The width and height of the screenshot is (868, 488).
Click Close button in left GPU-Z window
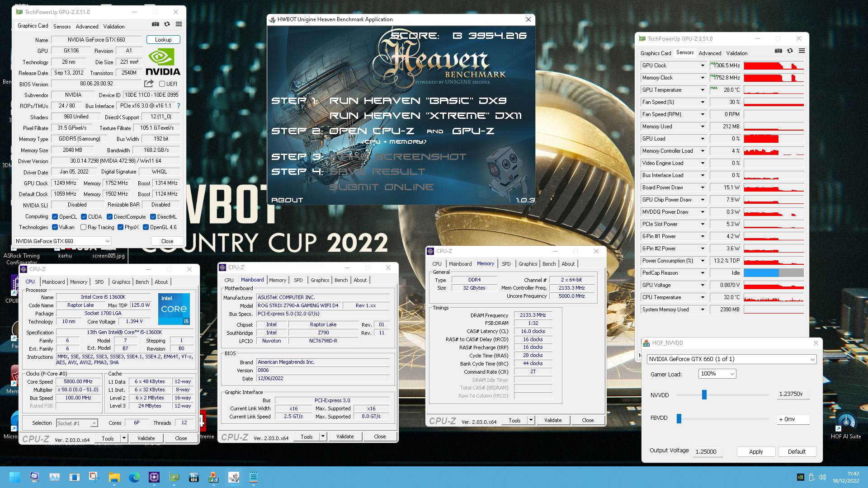point(167,241)
